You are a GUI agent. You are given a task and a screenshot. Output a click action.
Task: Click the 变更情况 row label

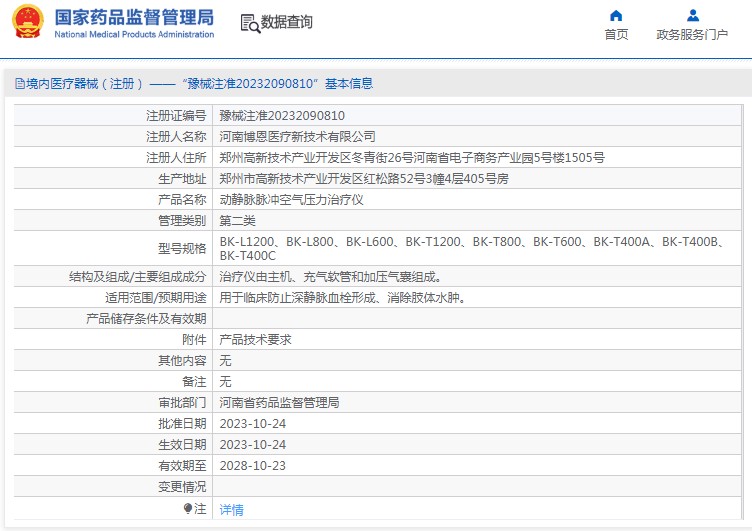coord(182,487)
